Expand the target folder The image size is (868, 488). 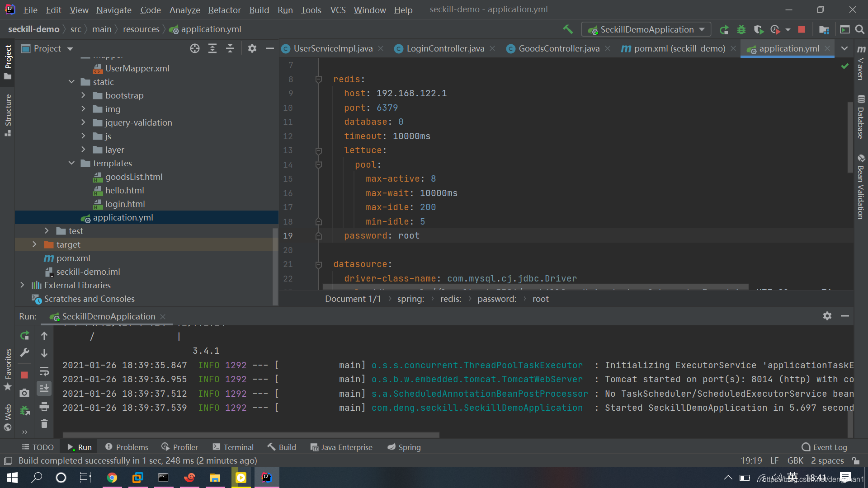point(34,244)
